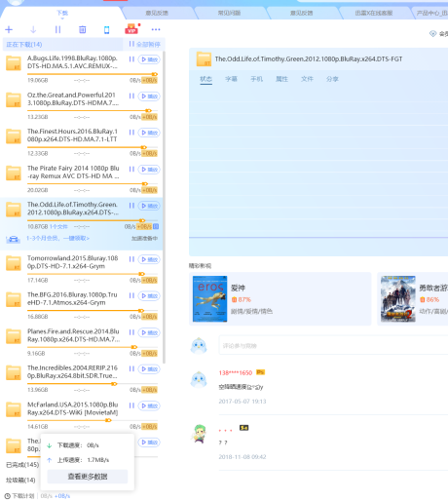Play McFarland.USA.2015 with 播放 button
The width and height of the screenshot is (448, 501).
pos(150,405)
